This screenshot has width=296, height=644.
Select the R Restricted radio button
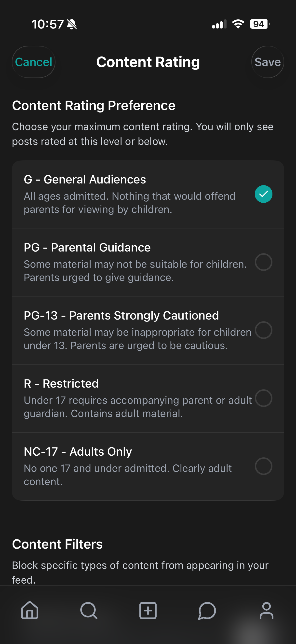coord(263,398)
